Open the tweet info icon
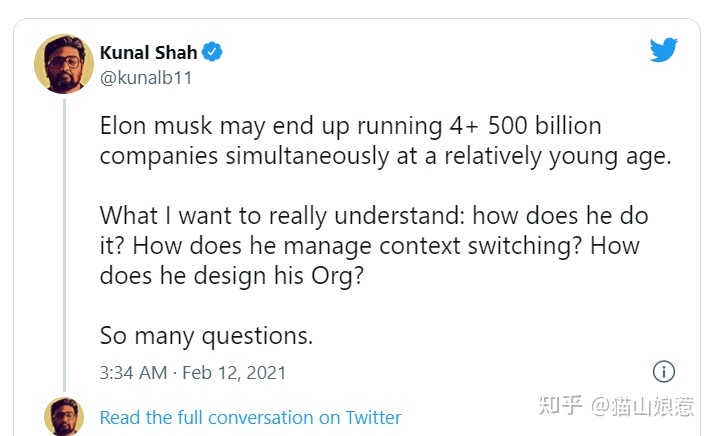 tap(663, 372)
